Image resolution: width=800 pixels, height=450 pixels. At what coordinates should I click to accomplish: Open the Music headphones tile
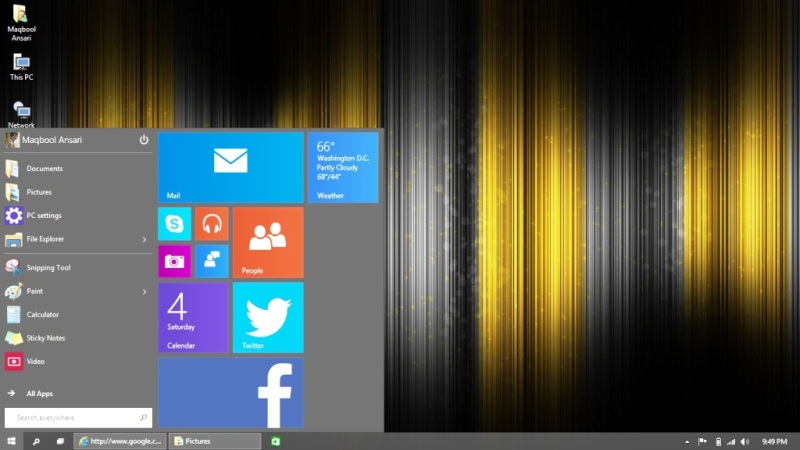point(212,224)
